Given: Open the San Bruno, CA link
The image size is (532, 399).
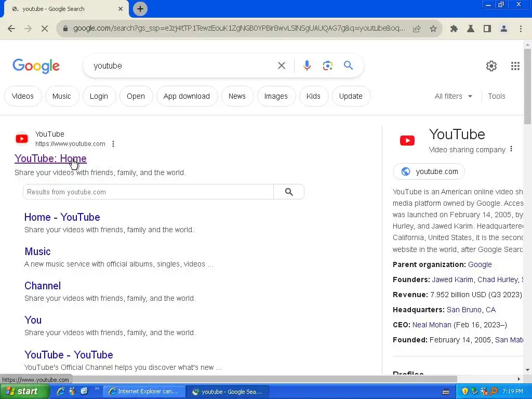Looking at the screenshot, I should (x=471, y=310).
